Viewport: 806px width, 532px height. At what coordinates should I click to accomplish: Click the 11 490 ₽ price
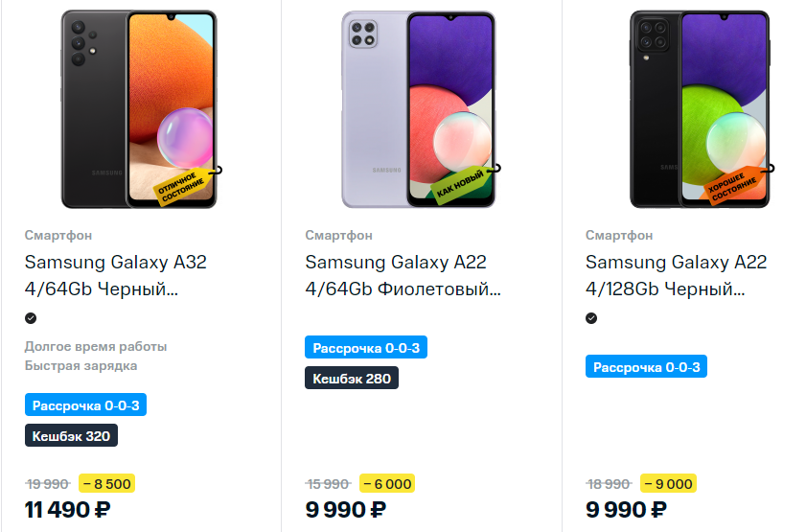click(69, 510)
